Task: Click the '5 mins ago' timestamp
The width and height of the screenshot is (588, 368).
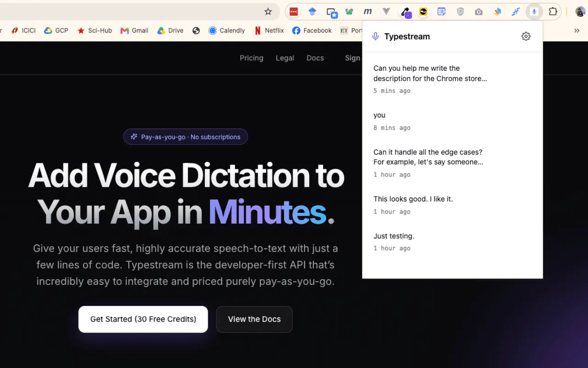Action: 392,91
